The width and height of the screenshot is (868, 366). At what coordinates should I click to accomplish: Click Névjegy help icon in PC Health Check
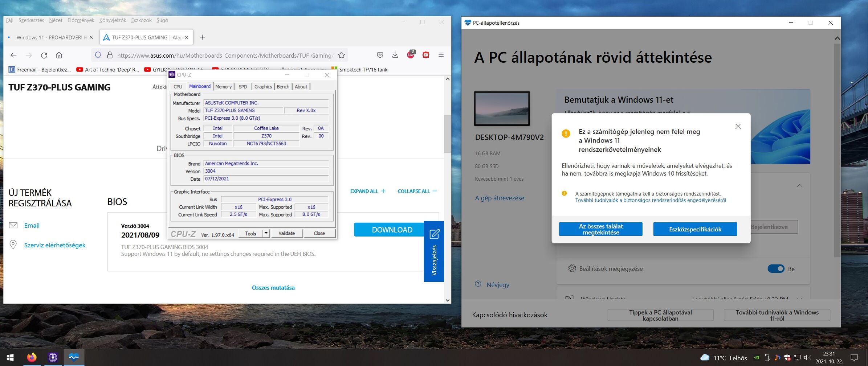(x=478, y=284)
